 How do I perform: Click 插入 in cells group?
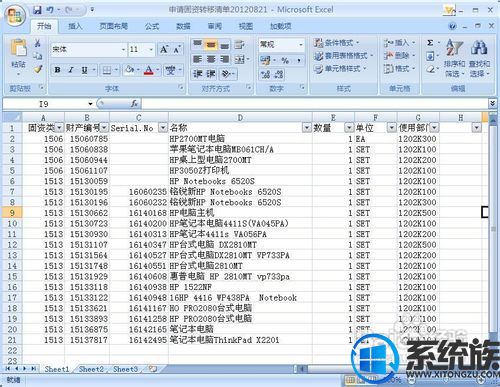point(399,43)
